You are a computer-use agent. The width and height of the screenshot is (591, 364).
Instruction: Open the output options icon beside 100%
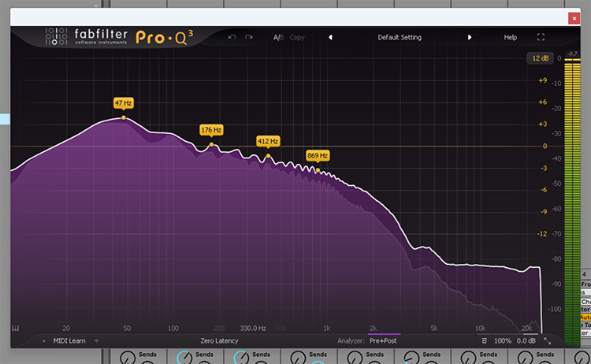(485, 340)
